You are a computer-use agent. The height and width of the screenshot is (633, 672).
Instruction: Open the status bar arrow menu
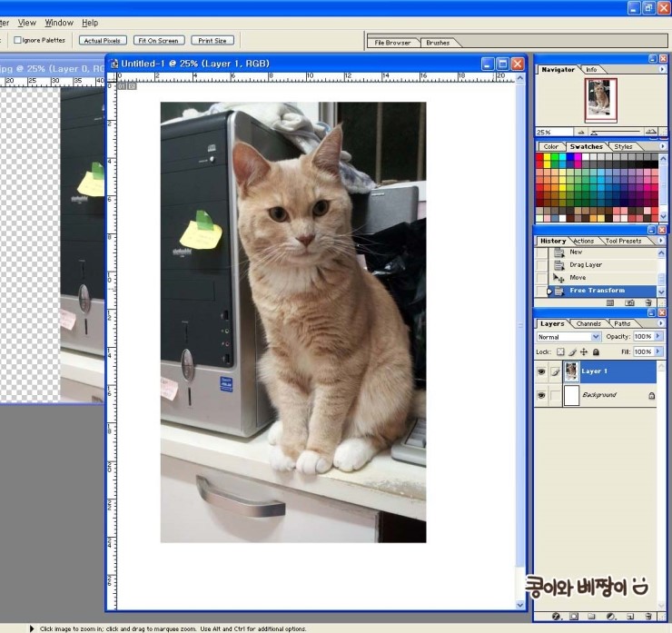pyautogui.click(x=32, y=628)
